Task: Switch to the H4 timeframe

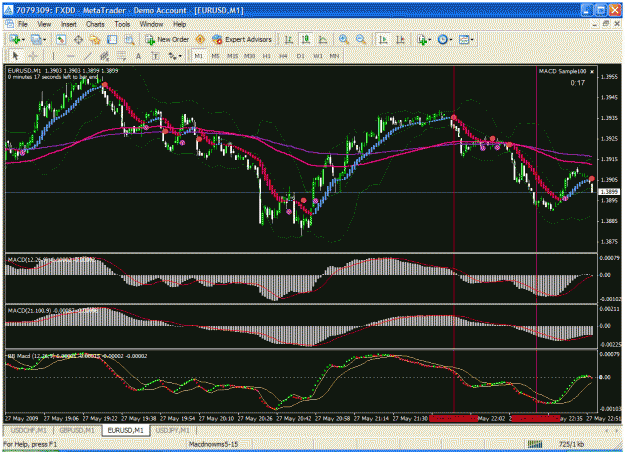Action: [283, 56]
